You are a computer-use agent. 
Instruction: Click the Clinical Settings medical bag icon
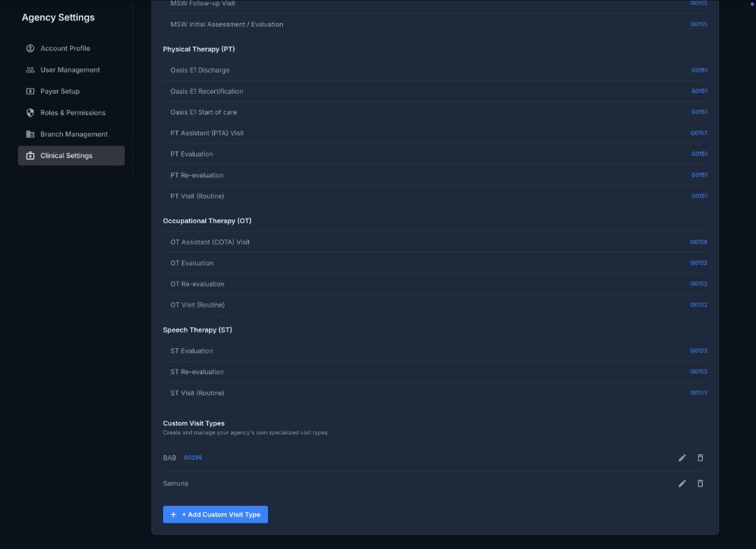pos(30,155)
